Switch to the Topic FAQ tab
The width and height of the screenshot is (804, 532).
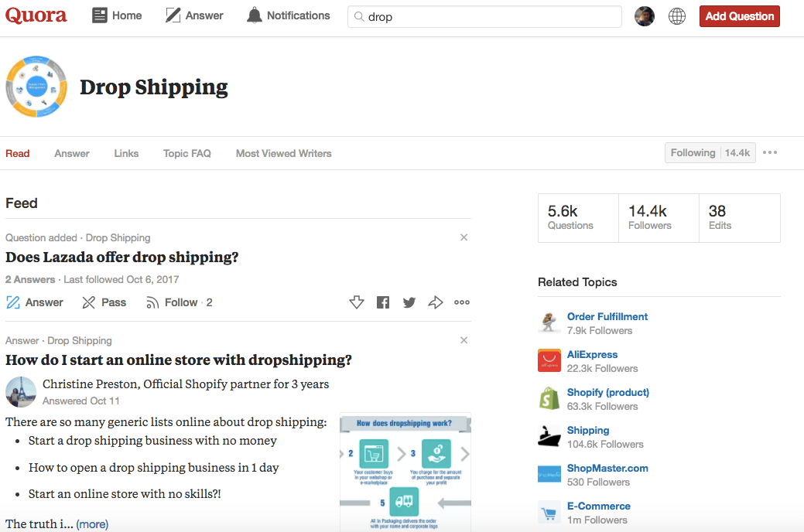click(x=186, y=153)
